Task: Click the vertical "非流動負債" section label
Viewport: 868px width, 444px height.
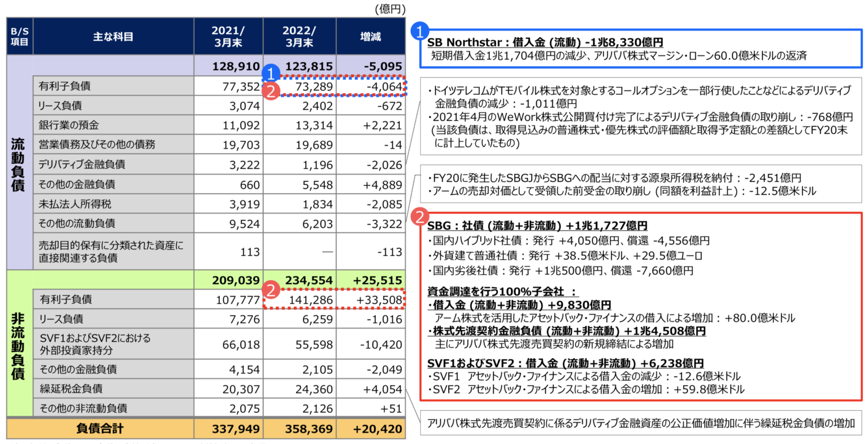Action: pyautogui.click(x=19, y=346)
